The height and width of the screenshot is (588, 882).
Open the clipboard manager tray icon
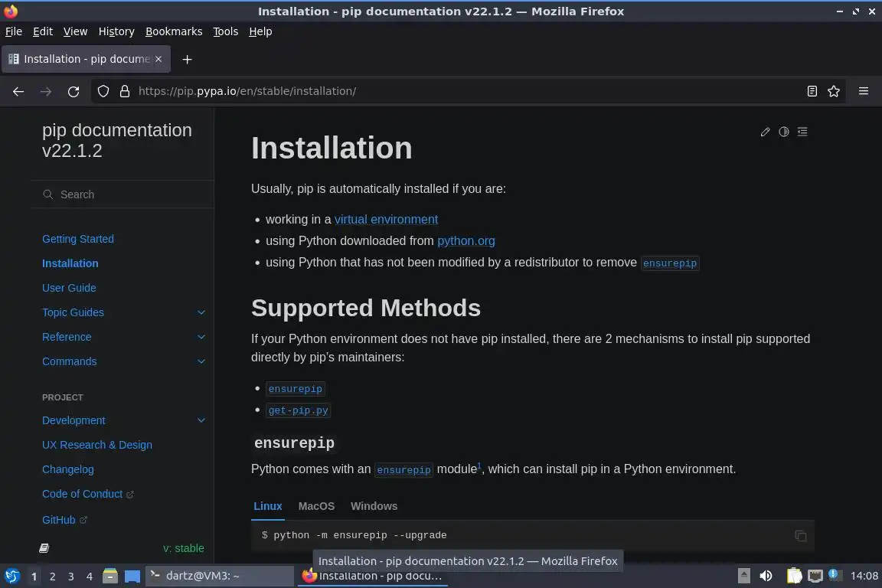[x=794, y=577]
